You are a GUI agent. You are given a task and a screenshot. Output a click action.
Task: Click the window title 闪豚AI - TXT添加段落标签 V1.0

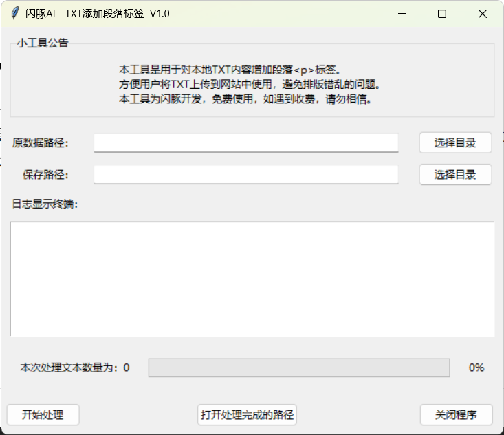(98, 14)
